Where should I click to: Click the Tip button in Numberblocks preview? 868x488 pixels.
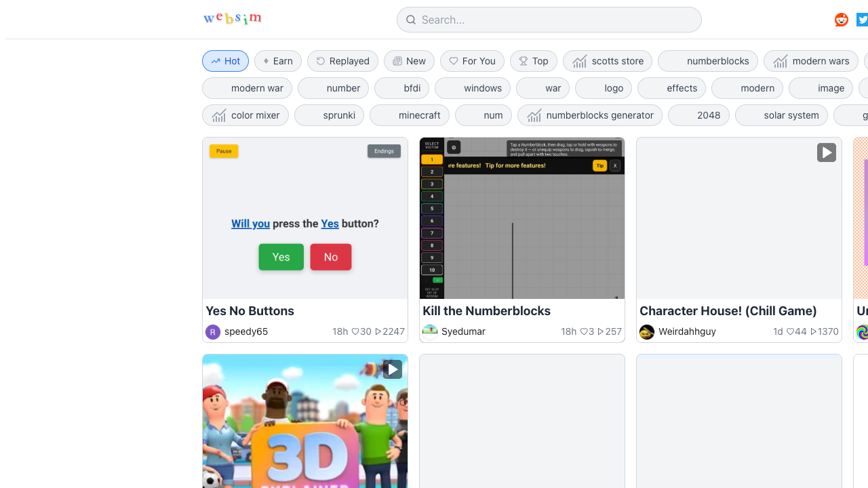click(x=600, y=165)
